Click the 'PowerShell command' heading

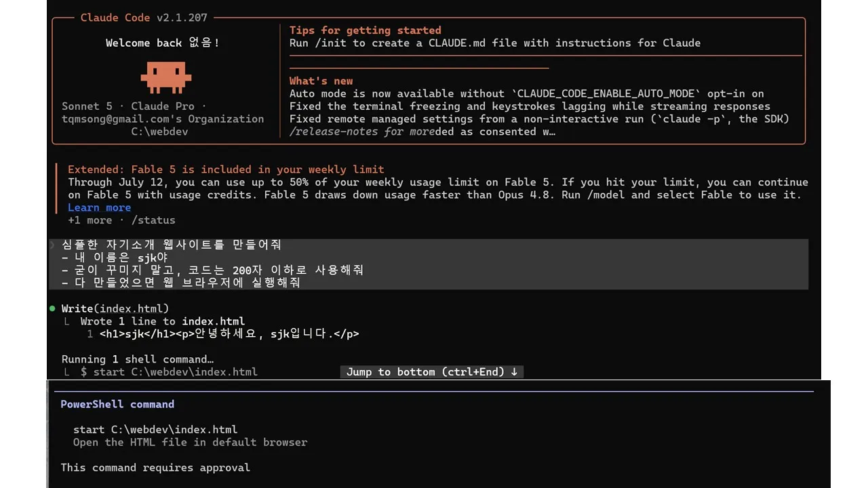point(117,404)
